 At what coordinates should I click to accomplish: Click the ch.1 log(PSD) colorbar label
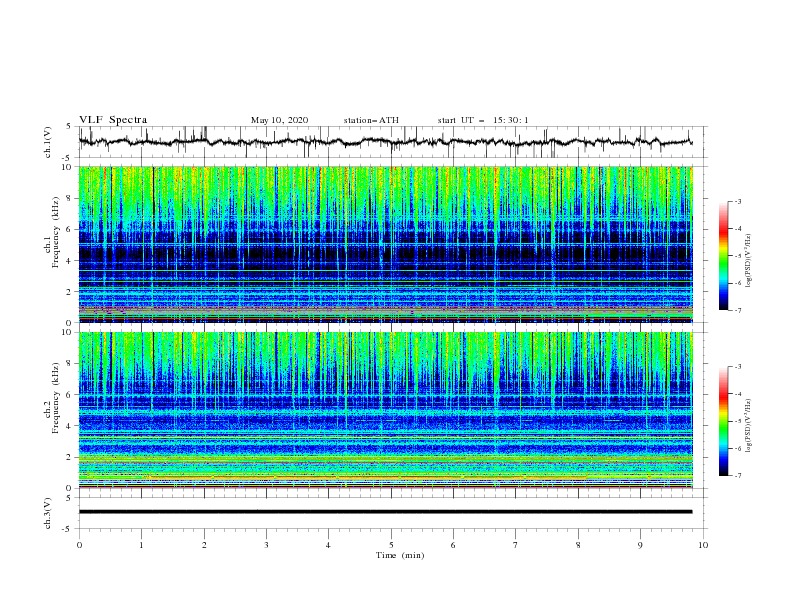(748, 261)
